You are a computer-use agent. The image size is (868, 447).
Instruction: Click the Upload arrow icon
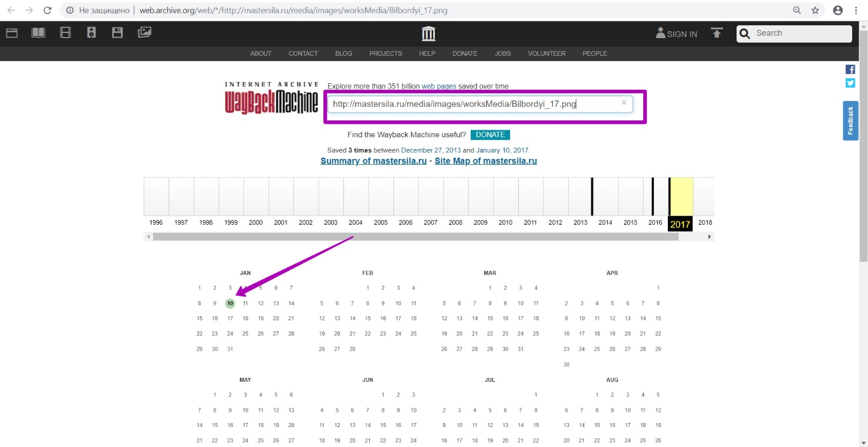tap(717, 33)
